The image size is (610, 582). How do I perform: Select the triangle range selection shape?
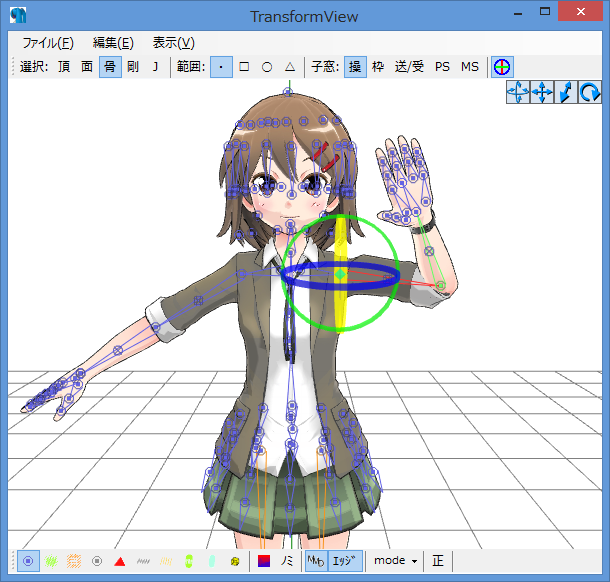pos(290,68)
